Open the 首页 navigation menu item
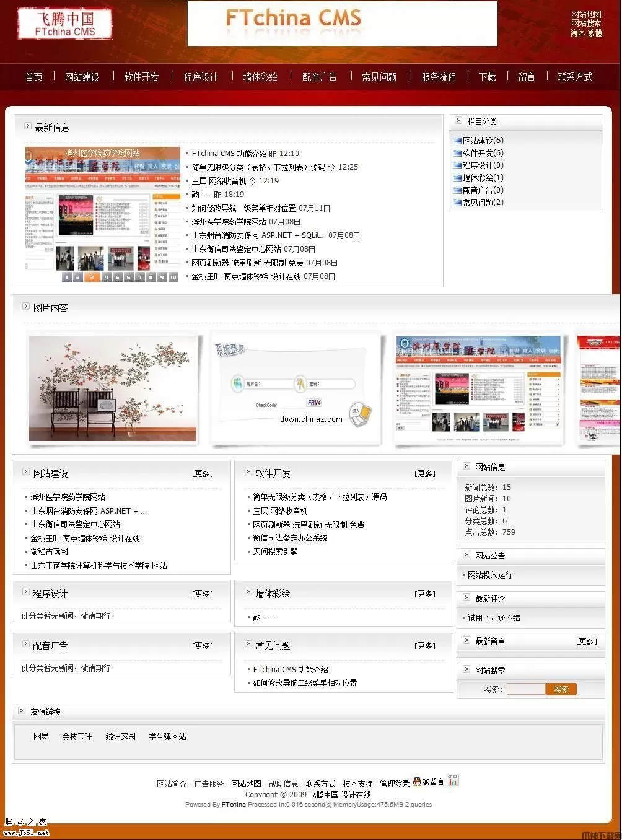The width and height of the screenshot is (622, 840). tap(33, 76)
